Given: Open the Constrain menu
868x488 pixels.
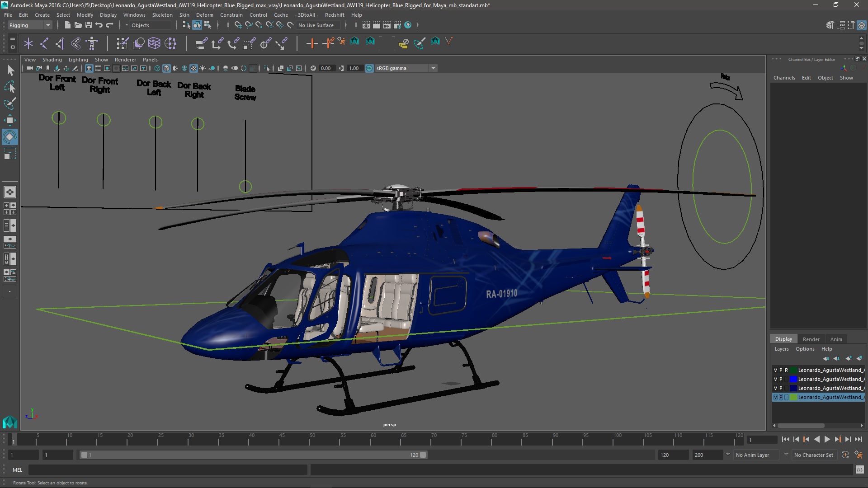Looking at the screenshot, I should point(231,15).
